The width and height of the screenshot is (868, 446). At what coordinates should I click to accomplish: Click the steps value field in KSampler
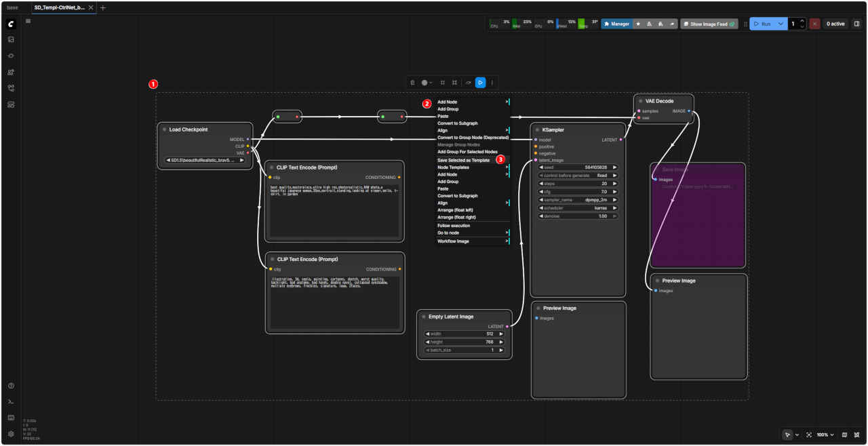578,184
